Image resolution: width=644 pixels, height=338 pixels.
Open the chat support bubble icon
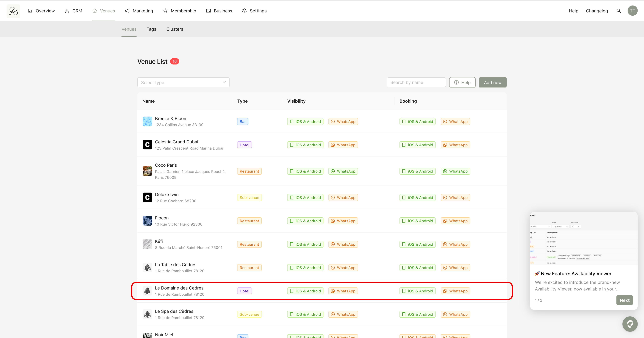(x=630, y=324)
